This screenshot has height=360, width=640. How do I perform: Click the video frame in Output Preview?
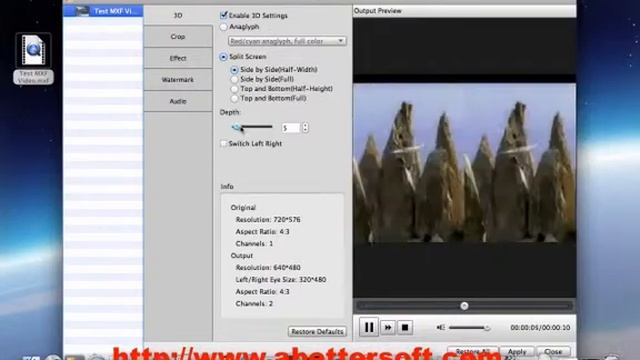click(x=464, y=163)
